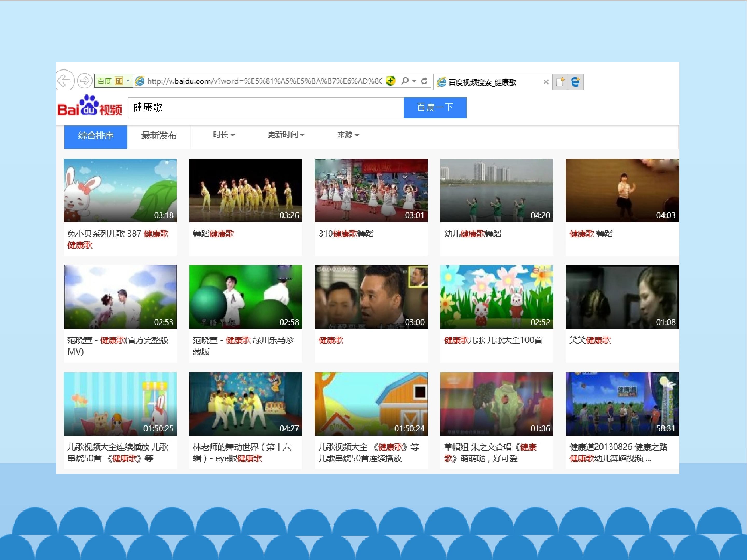Select the 百度视频搜索_健康歌 browser tab
The width and height of the screenshot is (747, 560).
pos(492,82)
